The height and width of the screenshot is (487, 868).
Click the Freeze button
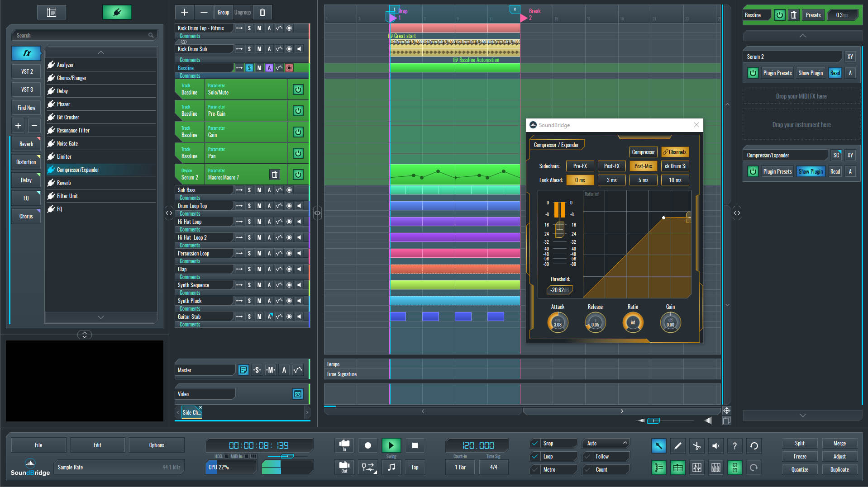[x=800, y=456]
